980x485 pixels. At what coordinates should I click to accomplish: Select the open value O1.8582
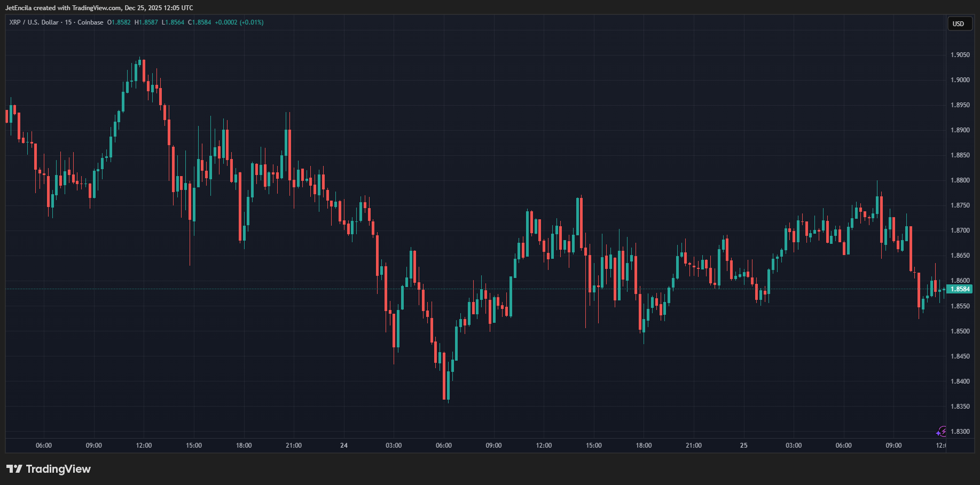tap(119, 22)
